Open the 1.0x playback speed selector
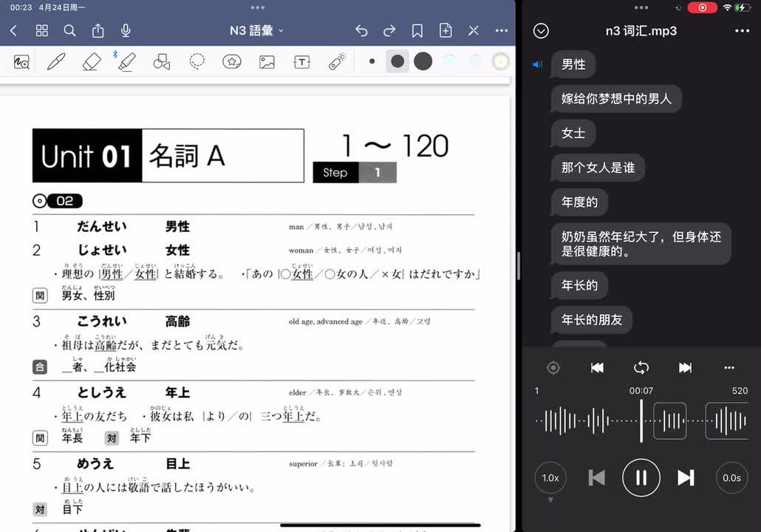This screenshot has width=761, height=532. 550,478
